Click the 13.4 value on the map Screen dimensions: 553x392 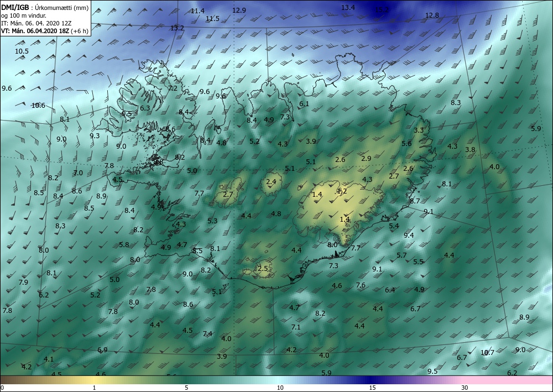tap(348, 7)
